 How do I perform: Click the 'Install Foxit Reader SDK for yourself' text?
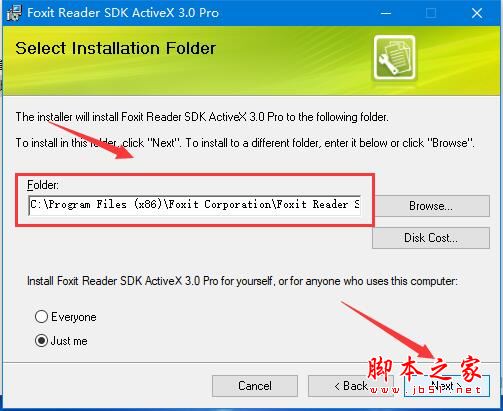pyautogui.click(x=242, y=281)
